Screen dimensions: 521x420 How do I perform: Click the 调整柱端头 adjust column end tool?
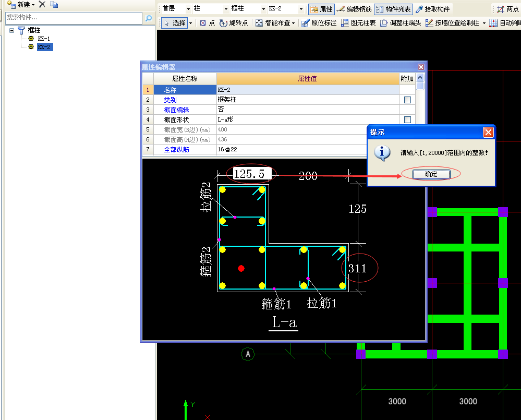coord(401,22)
